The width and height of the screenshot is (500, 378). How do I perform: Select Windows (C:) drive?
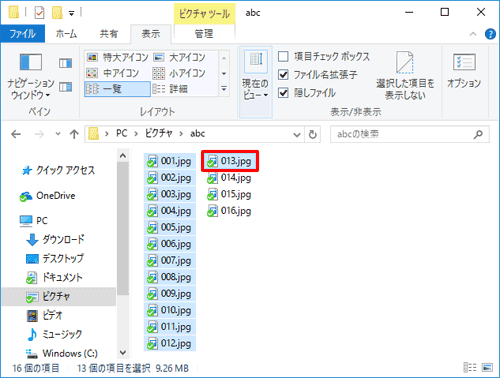(x=62, y=353)
